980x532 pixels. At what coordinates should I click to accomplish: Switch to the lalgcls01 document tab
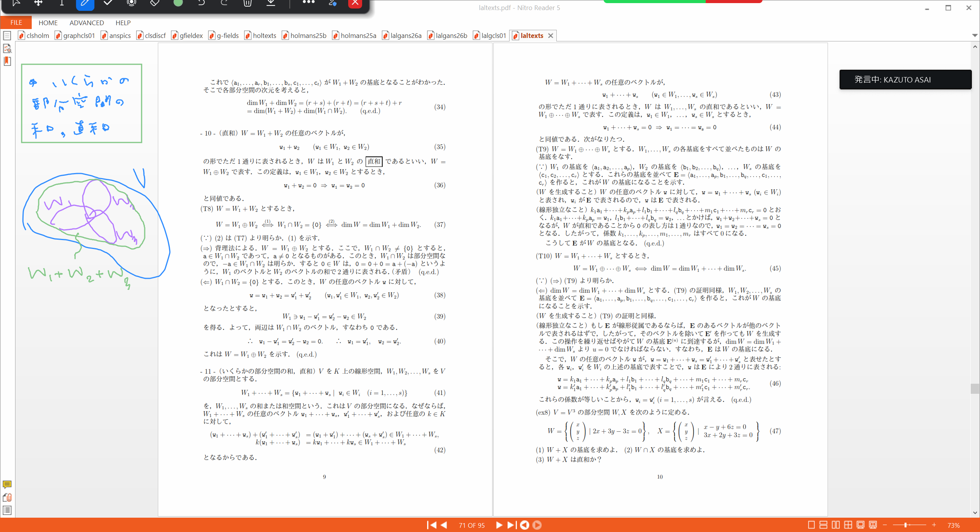(x=490, y=36)
